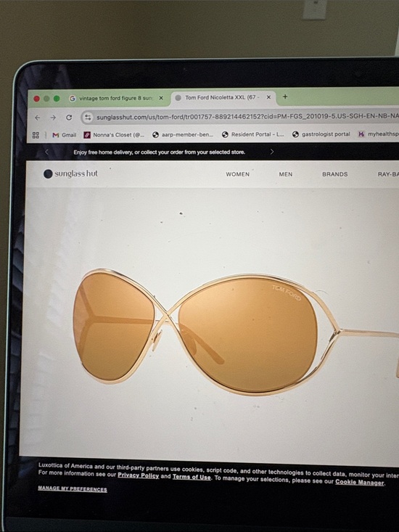Open the Terms of Use link

pyautogui.click(x=192, y=477)
